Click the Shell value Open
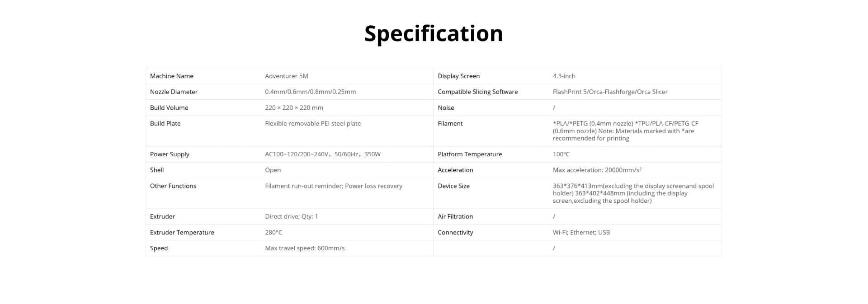 pyautogui.click(x=273, y=170)
